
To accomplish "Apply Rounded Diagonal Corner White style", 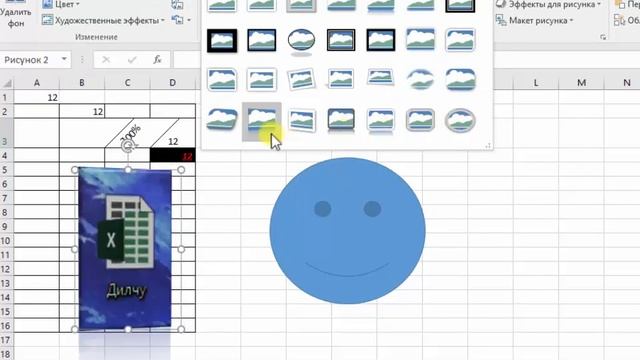I will [460, 40].
